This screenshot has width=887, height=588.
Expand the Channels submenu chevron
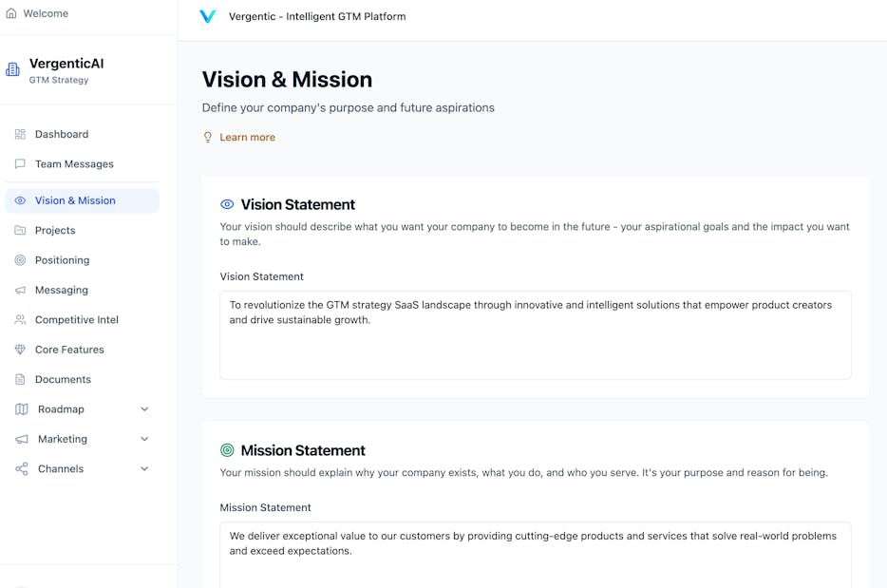coord(144,469)
